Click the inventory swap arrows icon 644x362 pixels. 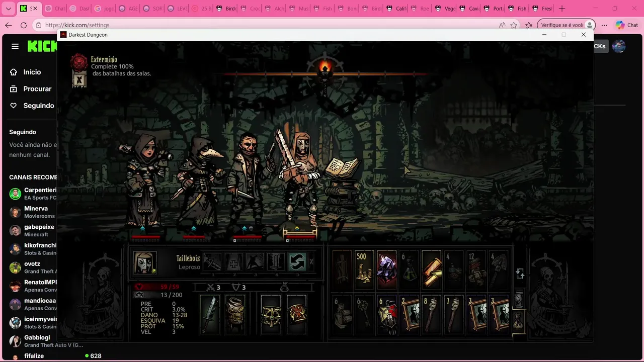520,274
